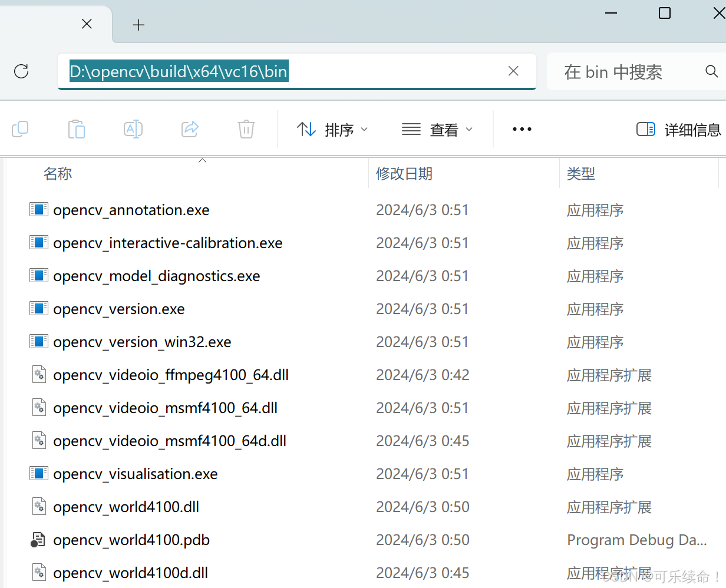Click the address bar path D:\opencv\build\x64\vc16\bin
The width and height of the screenshot is (726, 588).
(179, 72)
